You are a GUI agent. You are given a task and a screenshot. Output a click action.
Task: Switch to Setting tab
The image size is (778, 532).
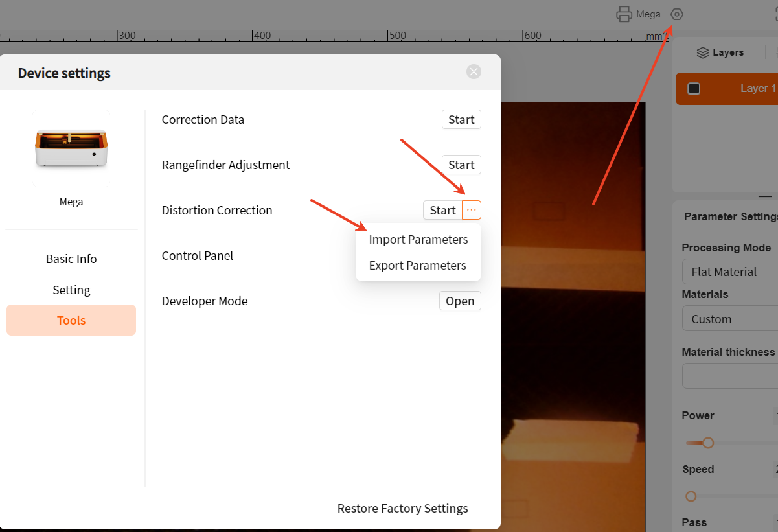click(71, 290)
